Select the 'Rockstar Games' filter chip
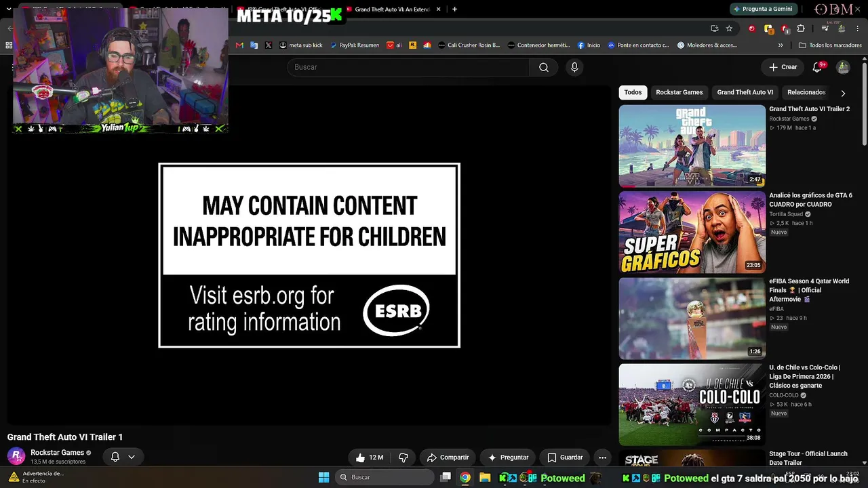The image size is (868, 488). pos(679,92)
